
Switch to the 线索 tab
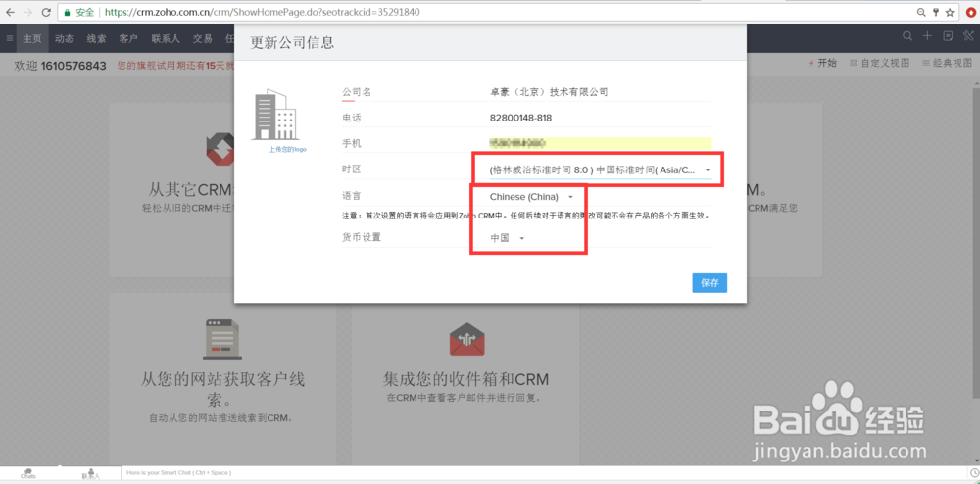pyautogui.click(x=96, y=39)
